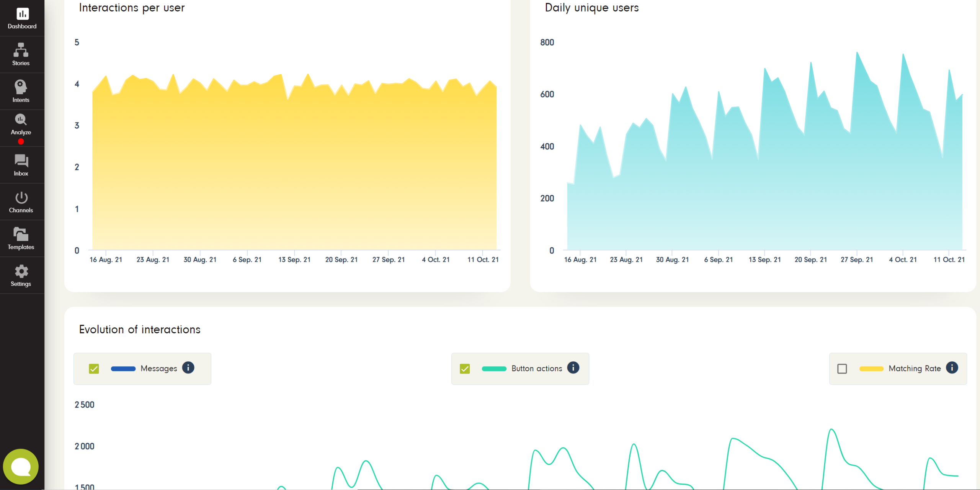
Task: Show info for Matching Rate
Action: [952, 368]
